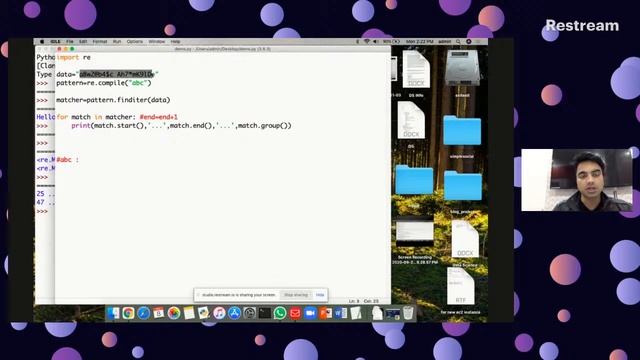Open Finder from the dock
Screen dimensions: 640x360
[113, 313]
